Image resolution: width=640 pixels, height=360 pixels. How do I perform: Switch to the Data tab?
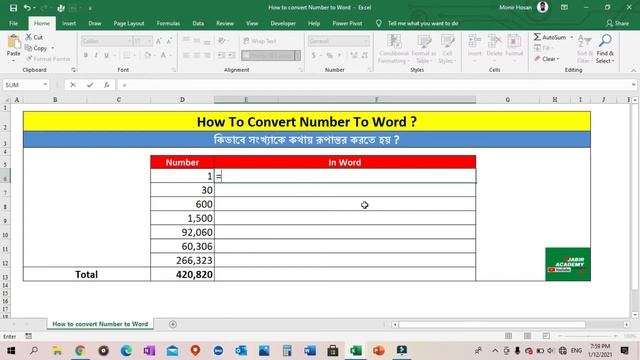pos(198,23)
